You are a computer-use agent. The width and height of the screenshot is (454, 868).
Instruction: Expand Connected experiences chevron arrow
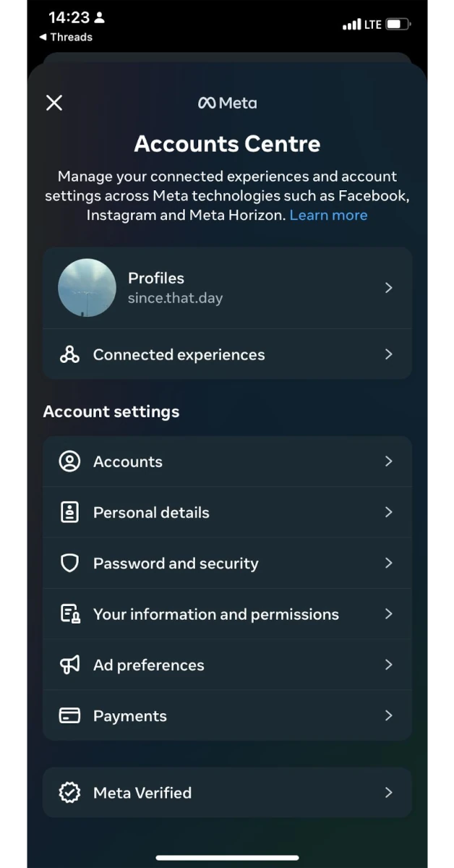tap(389, 354)
